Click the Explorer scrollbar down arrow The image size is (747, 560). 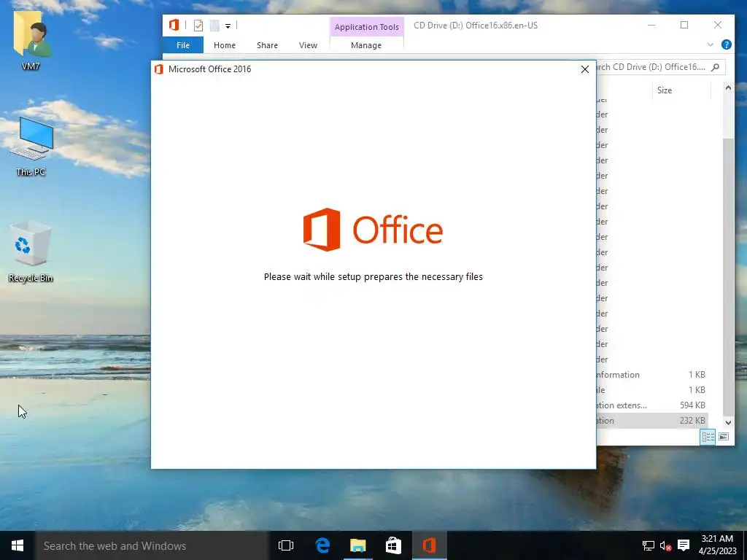pos(728,422)
